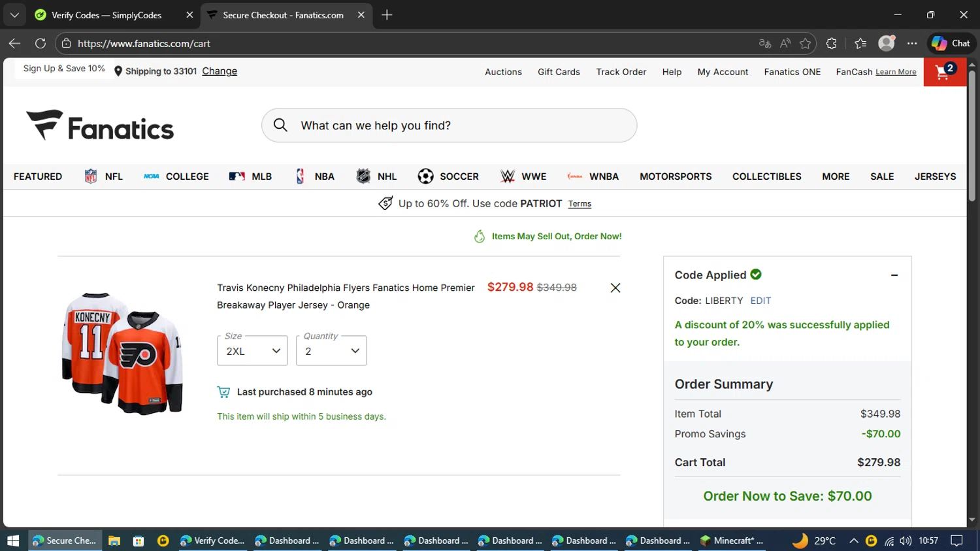This screenshot has height=551, width=980.
Task: Click the browser address bar URL
Action: pos(144,43)
